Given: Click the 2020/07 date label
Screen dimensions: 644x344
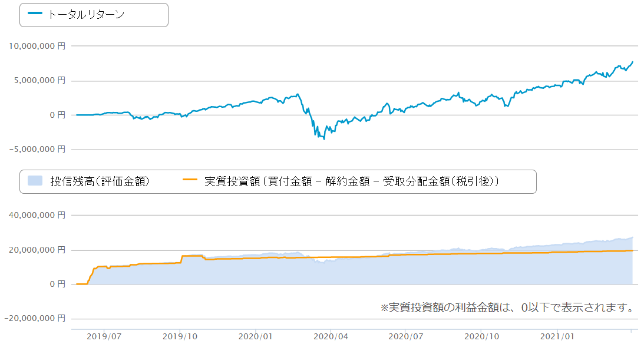Looking at the screenshot, I should coord(406,337).
